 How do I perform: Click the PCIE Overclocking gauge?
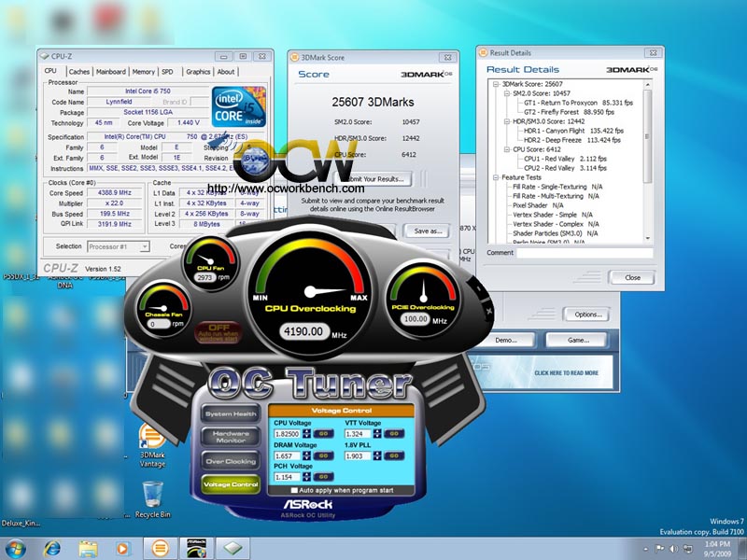[x=423, y=300]
